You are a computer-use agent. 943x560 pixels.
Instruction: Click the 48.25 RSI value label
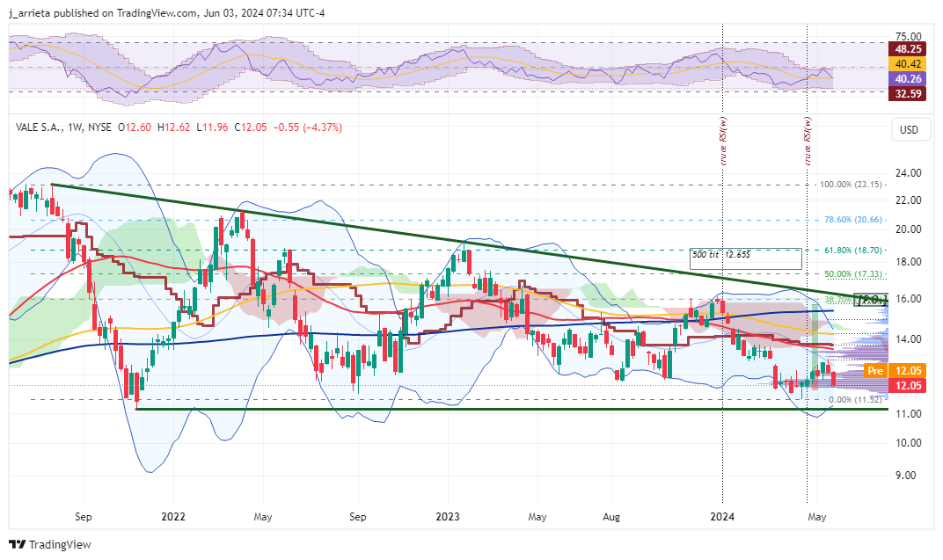click(x=908, y=50)
